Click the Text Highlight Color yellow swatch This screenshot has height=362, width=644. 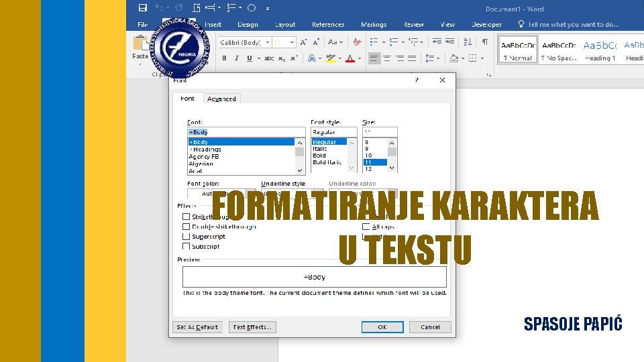331,58
